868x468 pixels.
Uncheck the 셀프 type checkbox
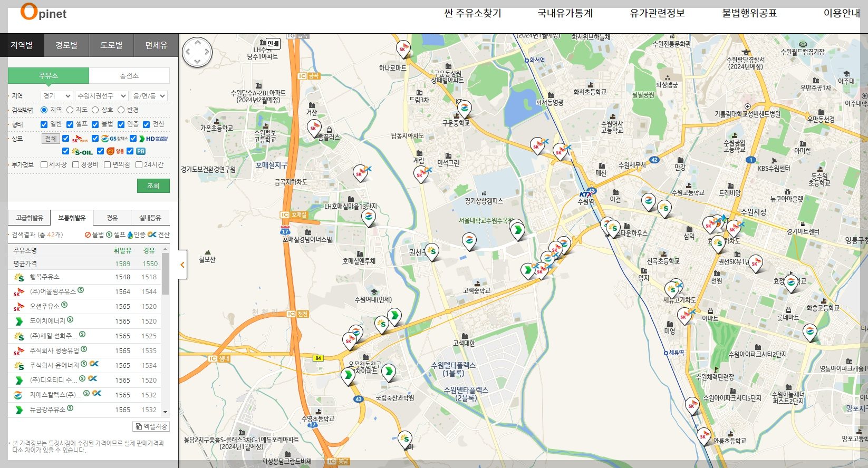pos(70,124)
